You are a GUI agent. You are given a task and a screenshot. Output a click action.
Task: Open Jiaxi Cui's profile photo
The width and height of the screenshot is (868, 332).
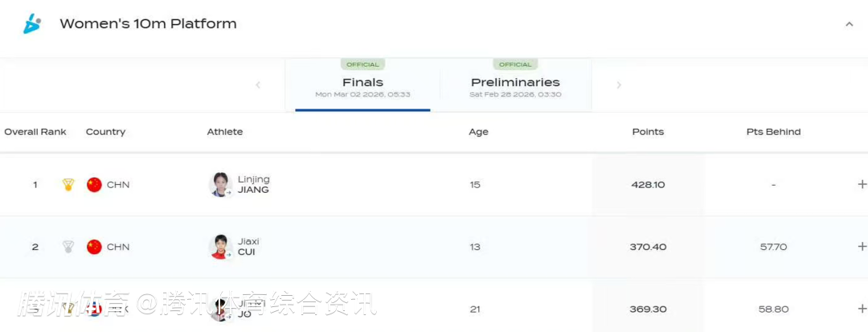pos(220,247)
